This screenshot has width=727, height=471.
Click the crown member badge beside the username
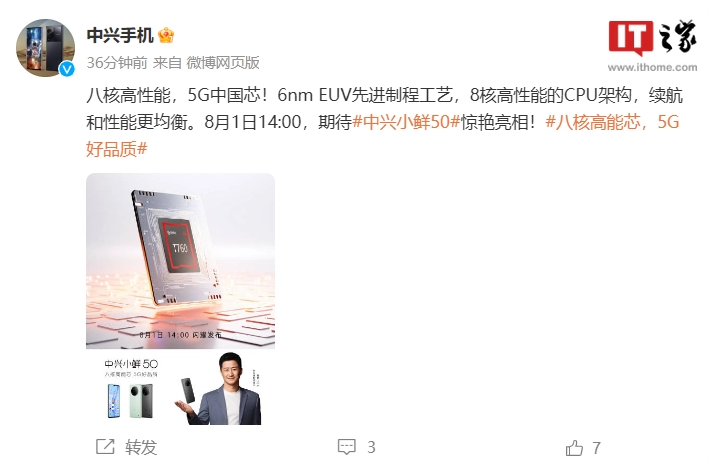pyautogui.click(x=166, y=35)
